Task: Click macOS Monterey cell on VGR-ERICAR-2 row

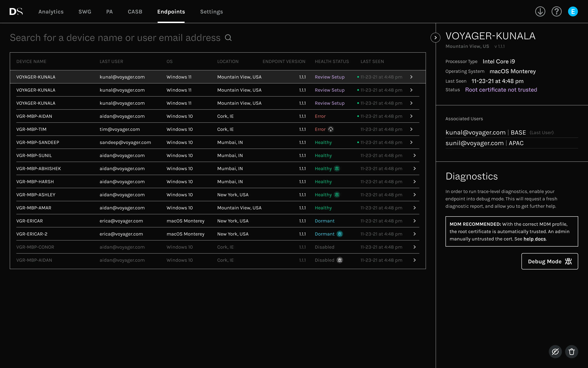Action: [x=185, y=234]
